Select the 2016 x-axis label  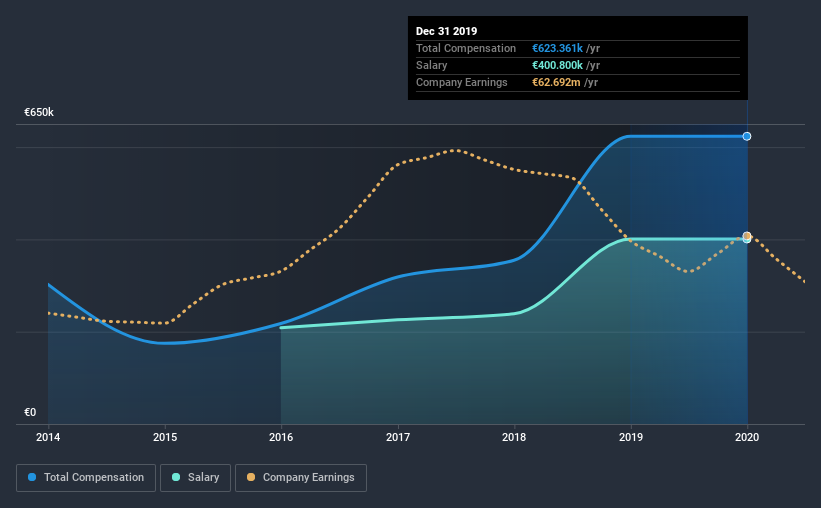click(281, 437)
